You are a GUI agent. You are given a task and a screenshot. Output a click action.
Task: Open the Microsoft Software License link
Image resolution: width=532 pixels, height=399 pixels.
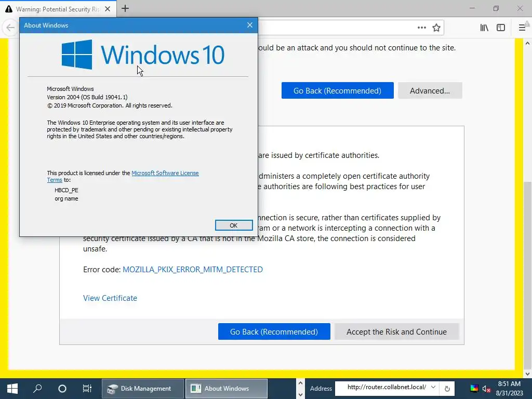click(165, 173)
